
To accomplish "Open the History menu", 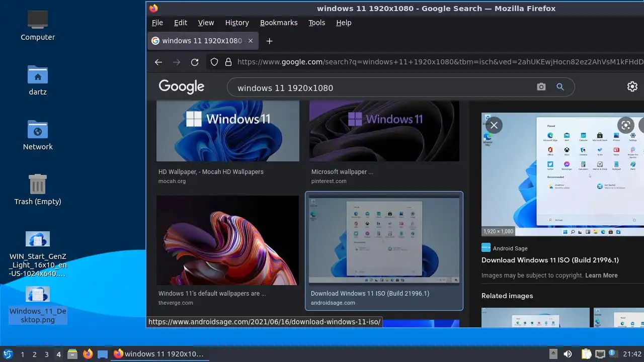I will pos(237,23).
